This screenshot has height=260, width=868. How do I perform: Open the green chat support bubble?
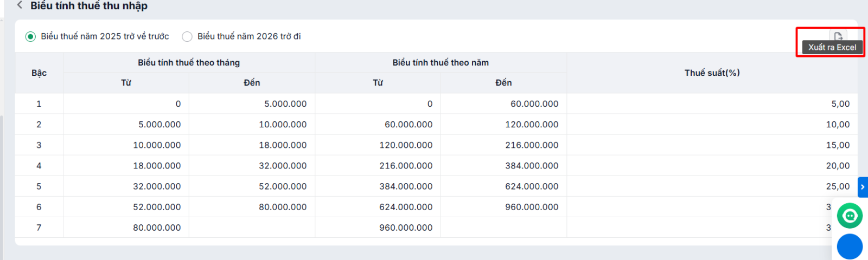click(850, 216)
